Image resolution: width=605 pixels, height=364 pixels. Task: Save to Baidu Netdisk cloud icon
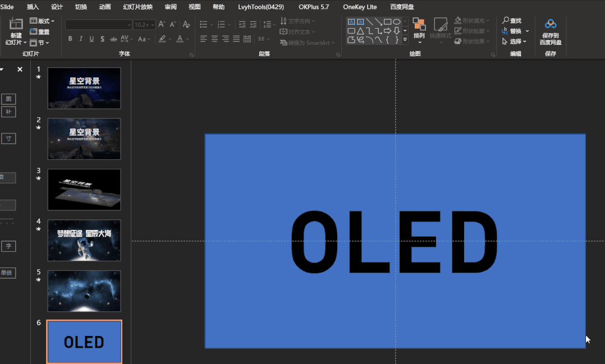click(550, 24)
